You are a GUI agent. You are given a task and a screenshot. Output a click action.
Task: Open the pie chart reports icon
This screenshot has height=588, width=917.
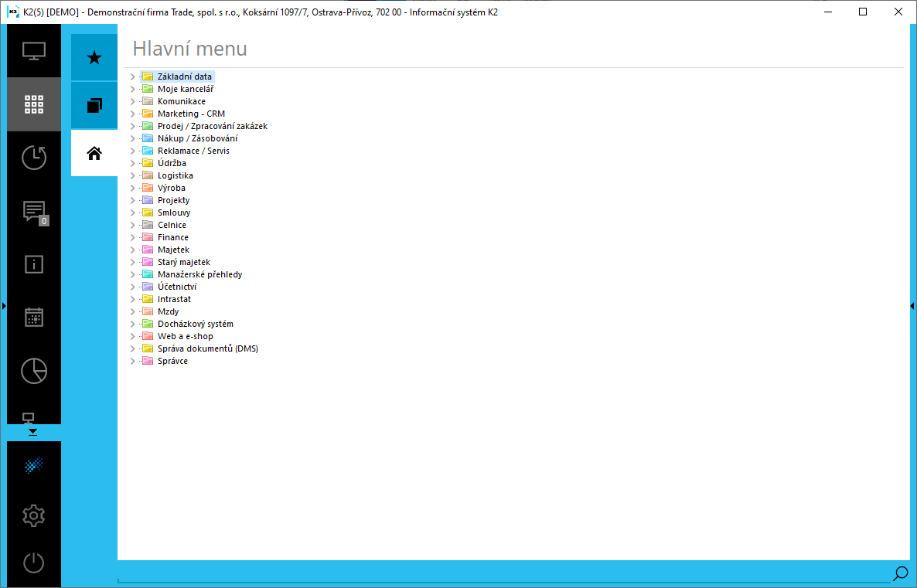click(34, 371)
